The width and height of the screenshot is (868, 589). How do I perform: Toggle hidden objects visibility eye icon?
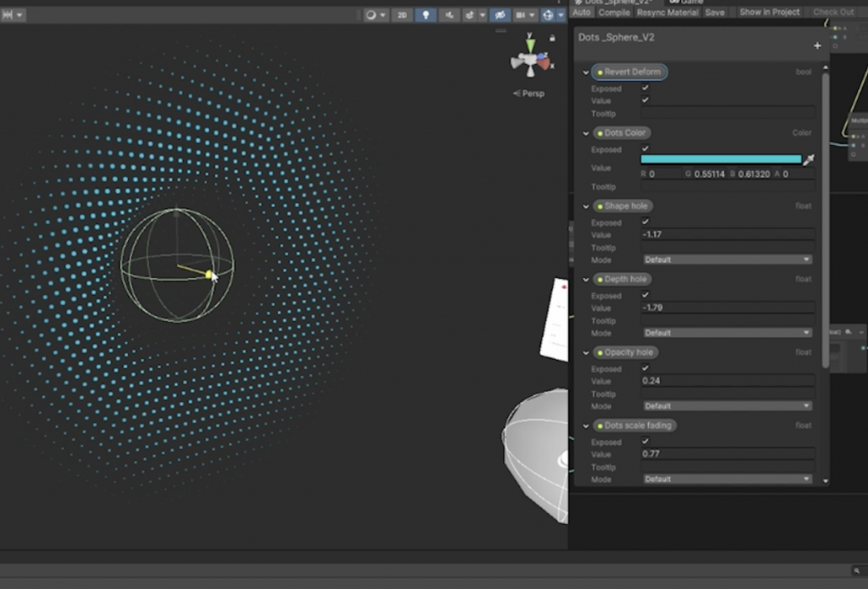(x=500, y=15)
